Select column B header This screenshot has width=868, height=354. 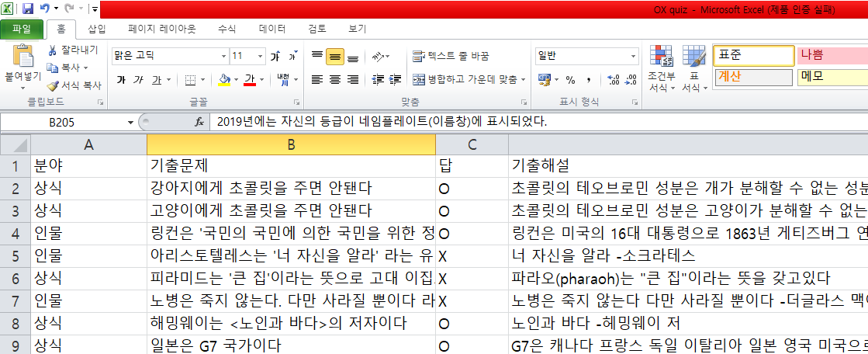pos(291,145)
